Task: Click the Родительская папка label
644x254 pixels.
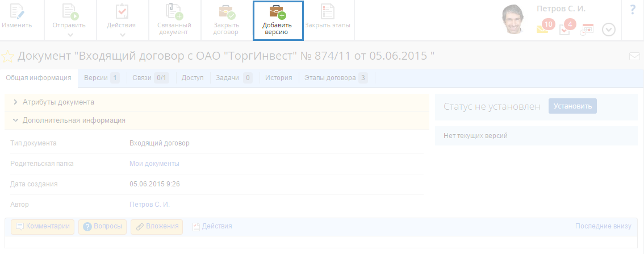Action: [42, 164]
